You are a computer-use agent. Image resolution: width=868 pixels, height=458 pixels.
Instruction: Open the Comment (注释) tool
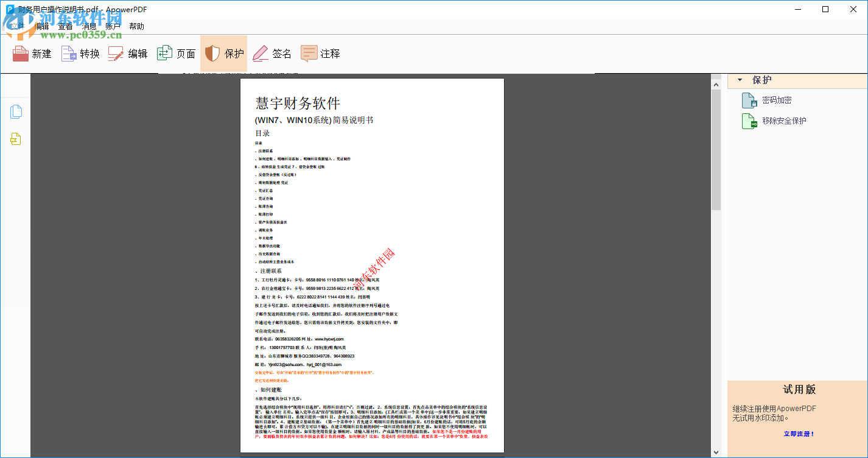click(320, 54)
